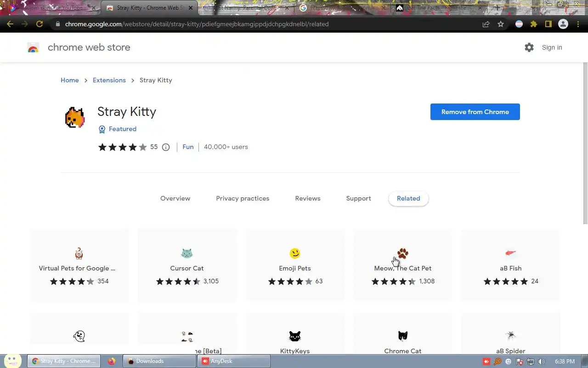This screenshot has width=588, height=368.
Task: Click the Stray Kitty breadcrumb text
Action: [x=156, y=80]
